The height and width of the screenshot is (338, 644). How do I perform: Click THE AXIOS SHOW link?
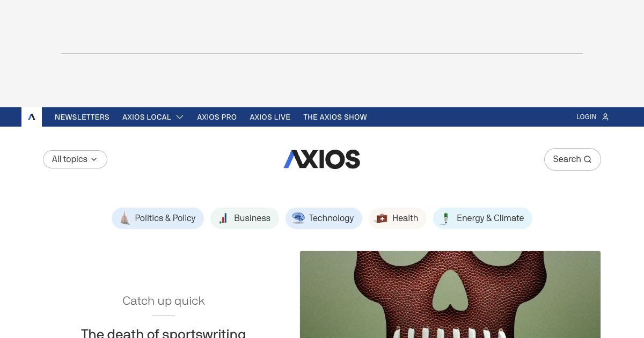click(x=335, y=117)
